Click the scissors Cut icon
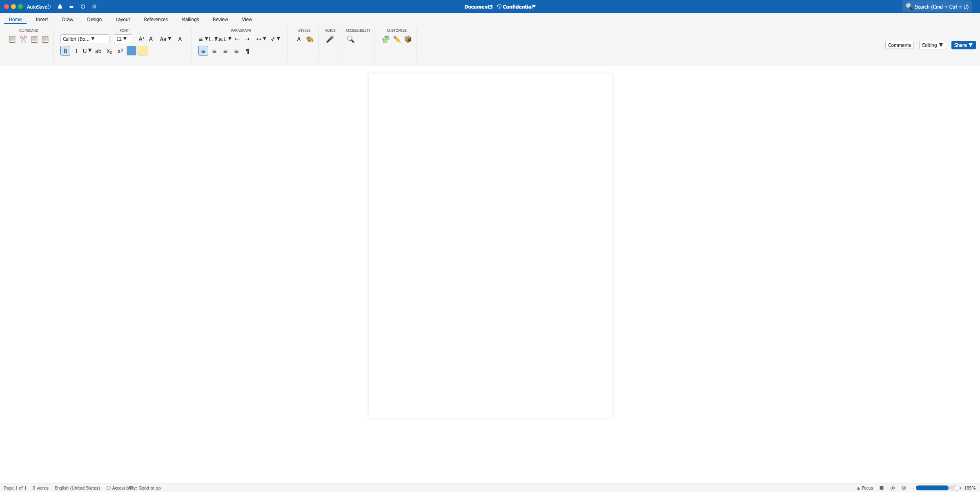Viewport: 980px width, 492px height. click(23, 39)
